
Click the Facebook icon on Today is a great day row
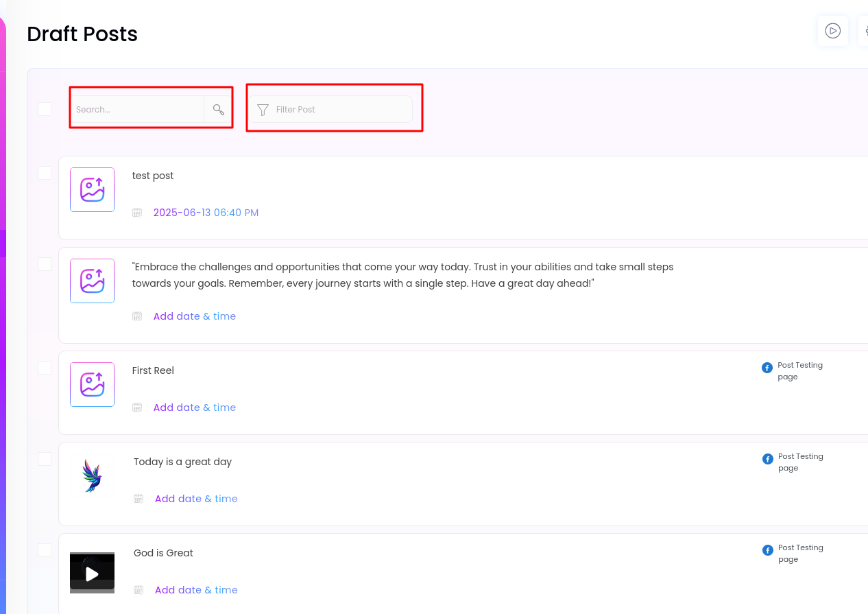pyautogui.click(x=768, y=459)
